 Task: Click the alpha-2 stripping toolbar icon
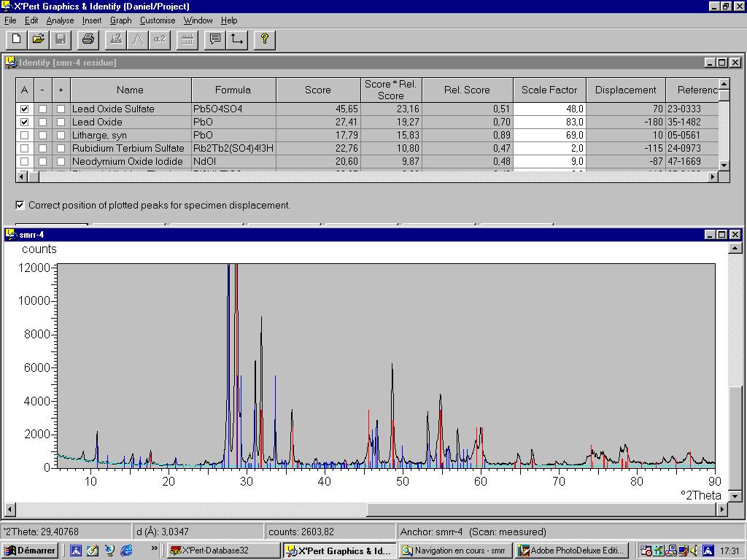click(159, 39)
